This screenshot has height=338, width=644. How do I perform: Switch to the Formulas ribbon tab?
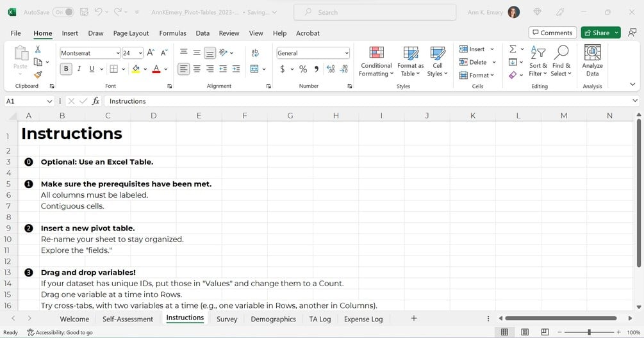click(x=172, y=33)
